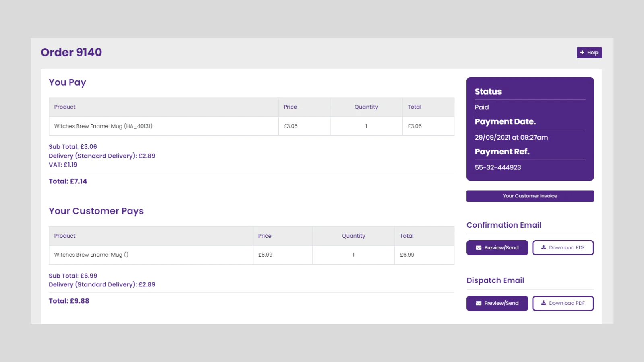
Task: Select product text 'Witches Brew Enamel Mug (HA_40131)'
Action: coord(103,126)
